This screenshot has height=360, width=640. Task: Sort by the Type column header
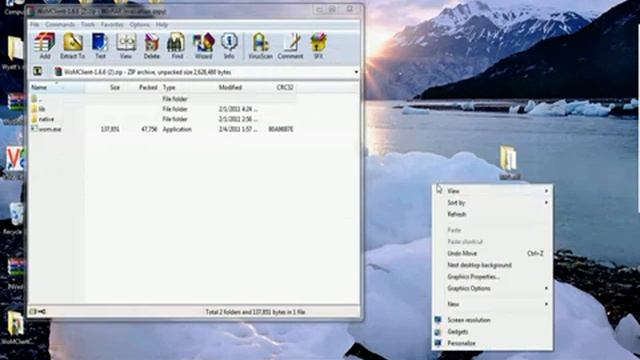[x=188, y=87]
